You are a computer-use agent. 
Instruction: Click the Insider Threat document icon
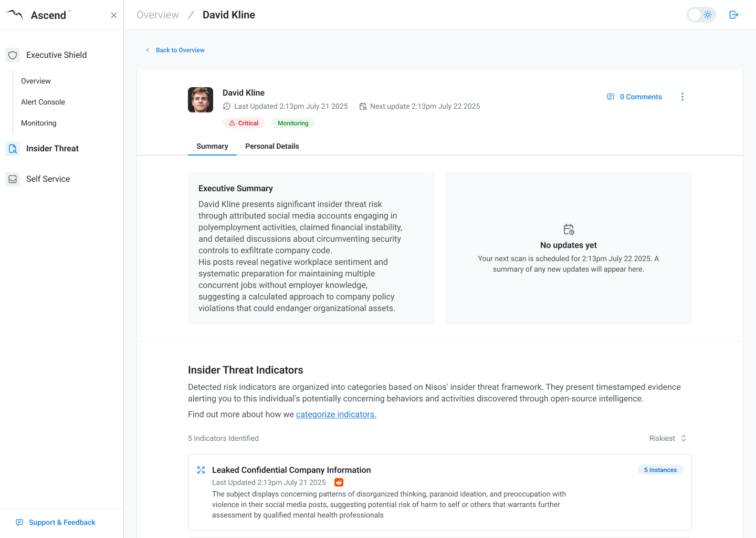tap(13, 149)
